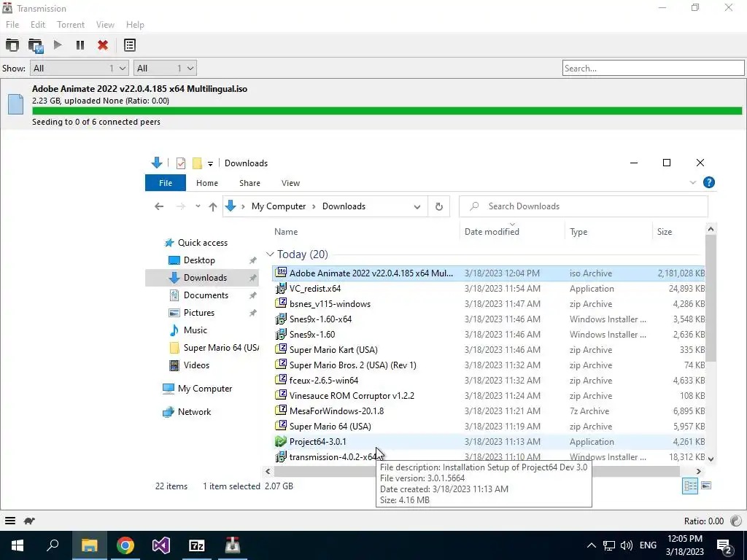Remove torrent with red X icon
The width and height of the screenshot is (747, 560).
tap(102, 45)
